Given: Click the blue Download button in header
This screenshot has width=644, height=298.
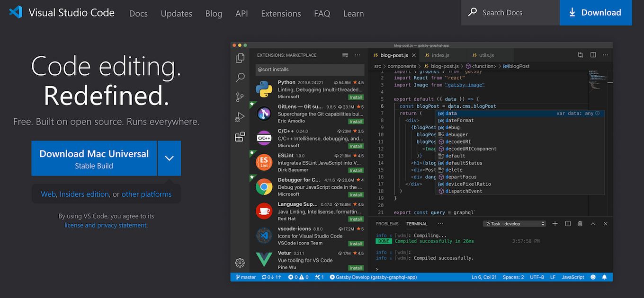Looking at the screenshot, I should pos(596,13).
